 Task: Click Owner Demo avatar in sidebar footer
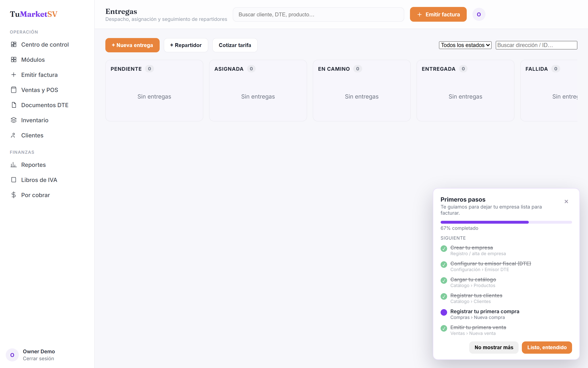[x=12, y=355]
